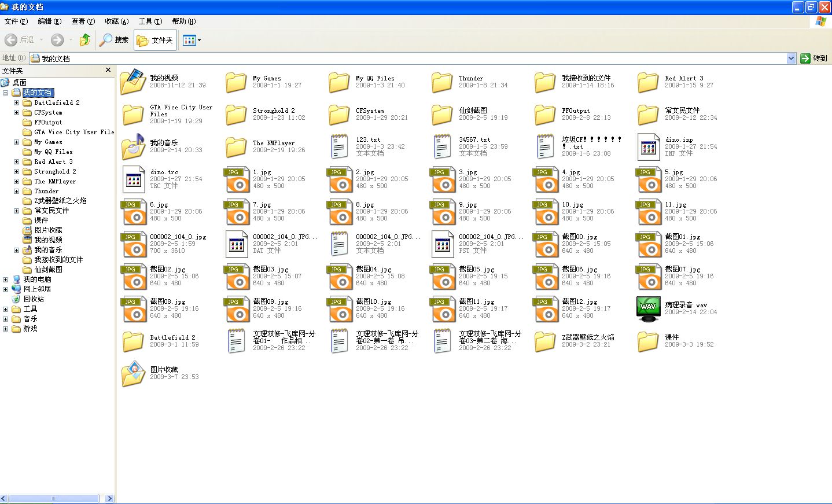Click folder pane scrollbar left arrow
Viewport: 832px width, 504px height.
point(4,499)
